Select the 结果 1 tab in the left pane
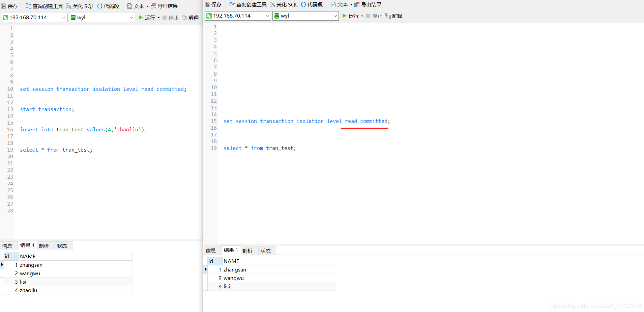The height and width of the screenshot is (312, 644). tap(27, 245)
